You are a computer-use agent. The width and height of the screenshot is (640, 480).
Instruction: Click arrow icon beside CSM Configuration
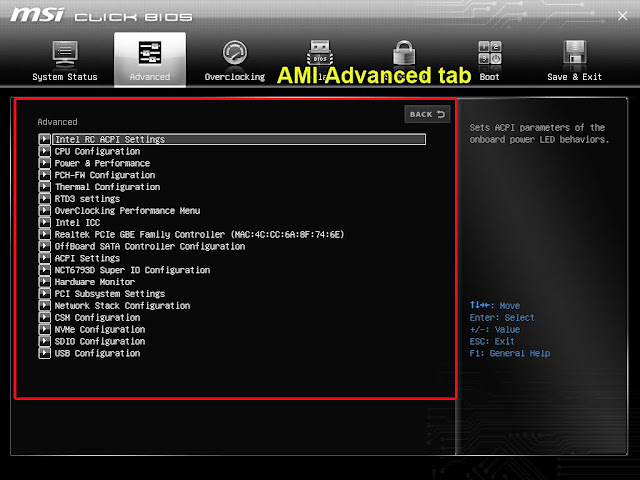coord(44,317)
